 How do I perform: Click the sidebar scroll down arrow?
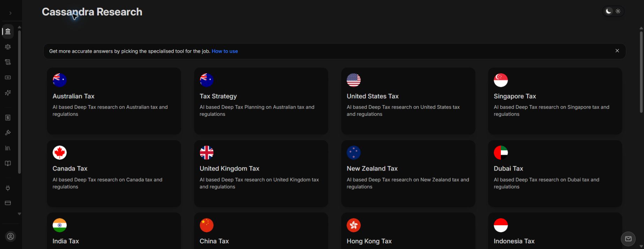pos(20,214)
